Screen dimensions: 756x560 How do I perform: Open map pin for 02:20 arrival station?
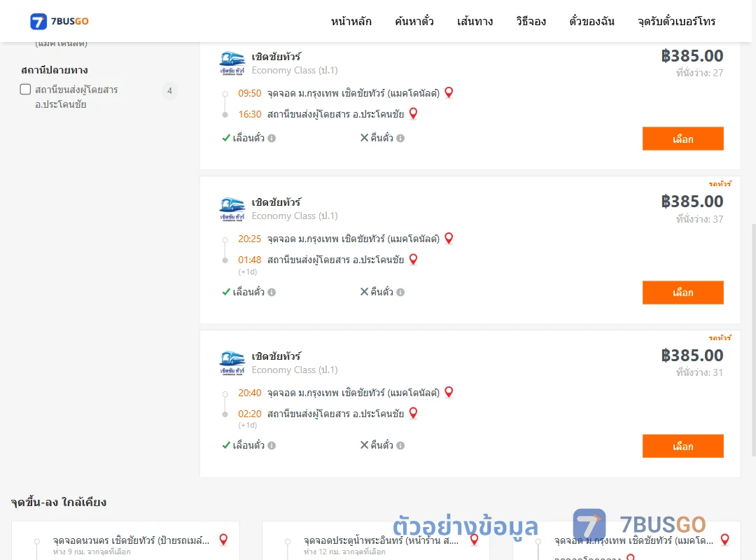pos(413,414)
